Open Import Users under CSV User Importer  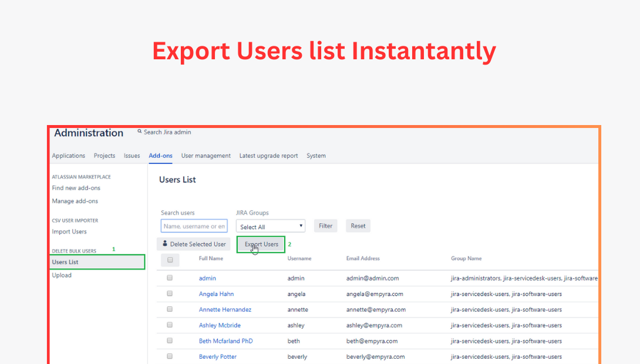(x=69, y=231)
